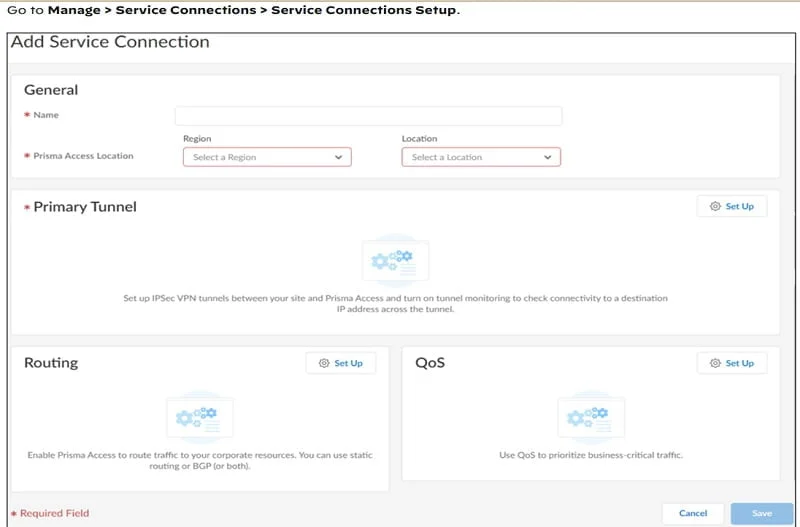Viewport: 800px width, 527px height.
Task: Click the Name input field
Action: pos(368,116)
